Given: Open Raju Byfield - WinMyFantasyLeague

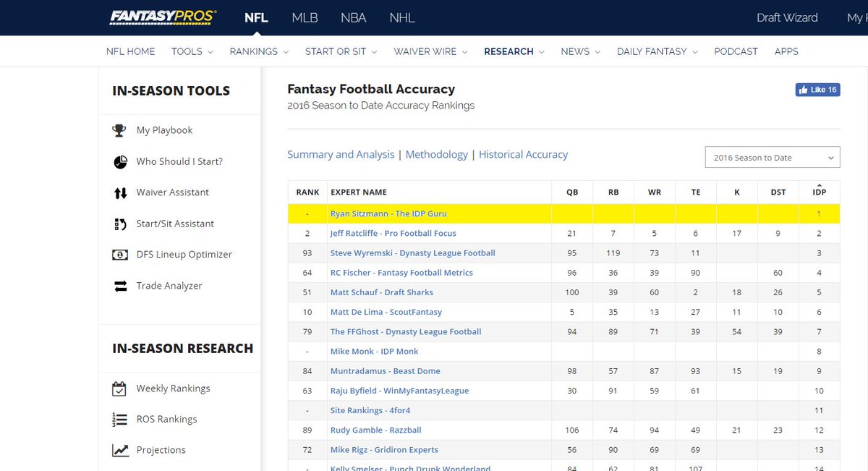Looking at the screenshot, I should point(400,391).
